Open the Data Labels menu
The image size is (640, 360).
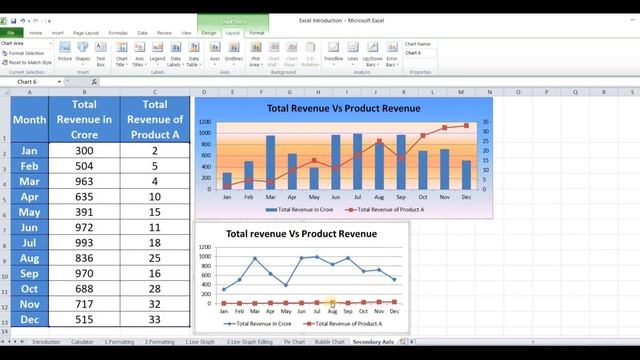[175, 53]
